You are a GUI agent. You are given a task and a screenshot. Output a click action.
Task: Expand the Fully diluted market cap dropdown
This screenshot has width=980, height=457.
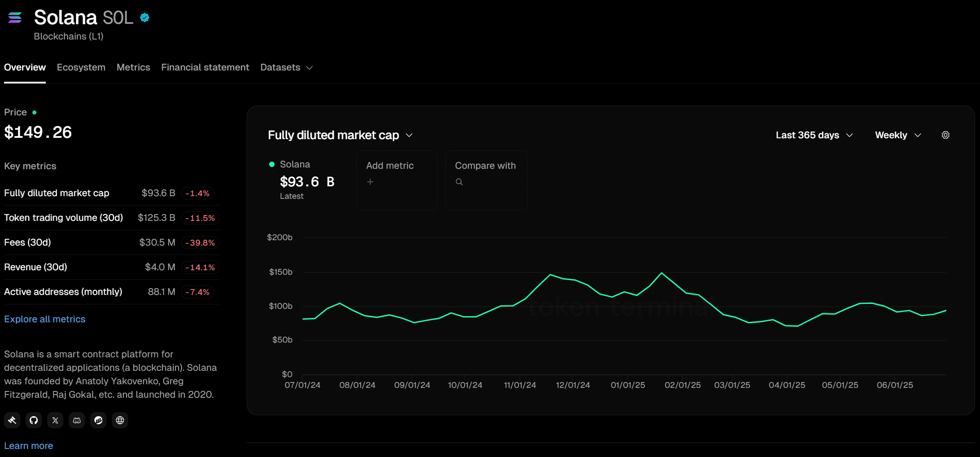pyautogui.click(x=340, y=135)
